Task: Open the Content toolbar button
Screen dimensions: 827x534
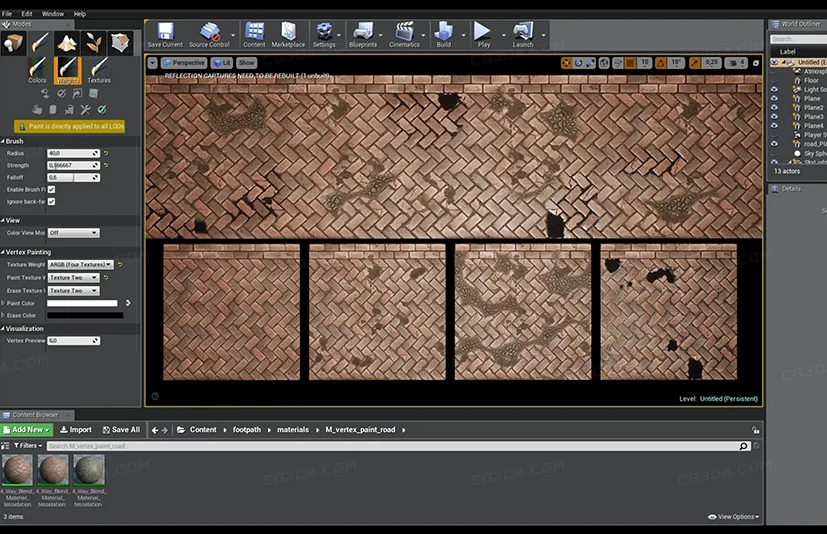Action: (254, 35)
